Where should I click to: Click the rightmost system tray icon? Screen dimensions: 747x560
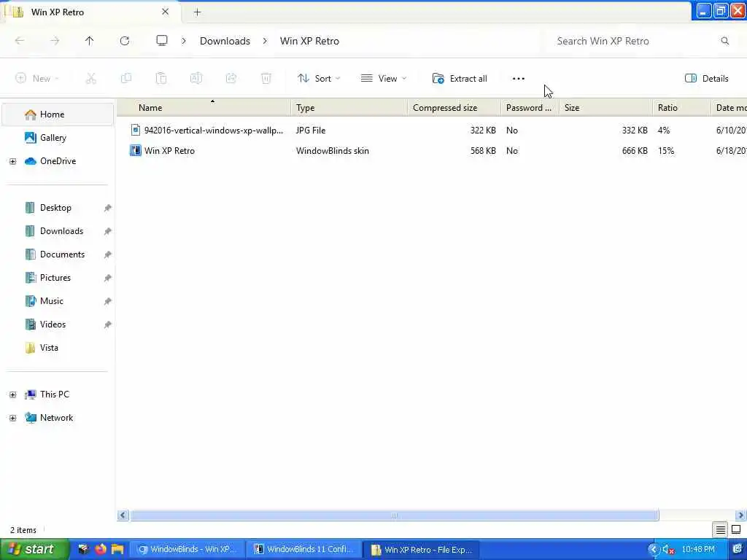[x=738, y=549]
